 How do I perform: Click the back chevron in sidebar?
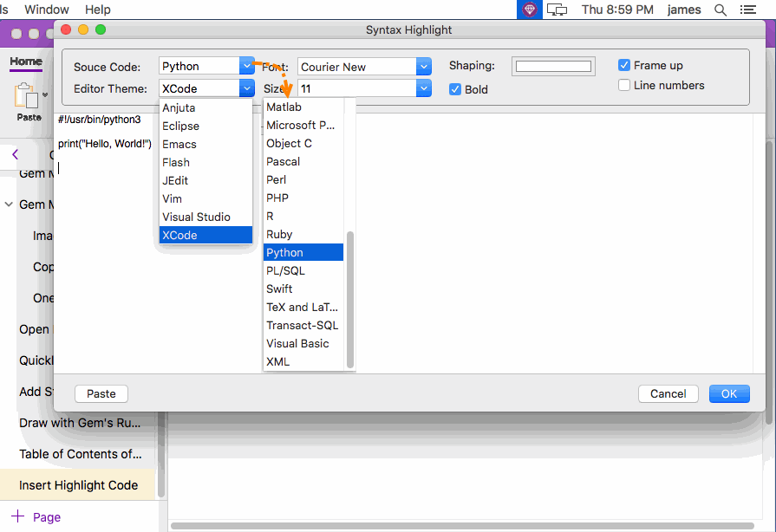[x=15, y=154]
